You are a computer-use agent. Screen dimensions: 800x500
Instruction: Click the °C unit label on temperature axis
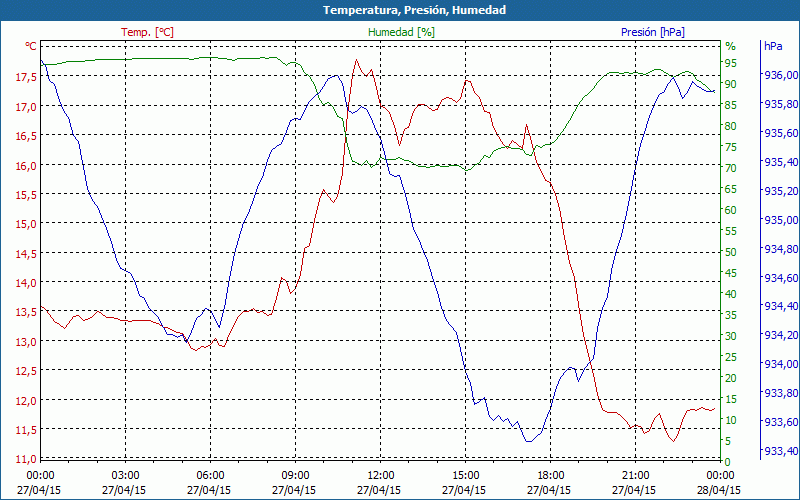31,46
